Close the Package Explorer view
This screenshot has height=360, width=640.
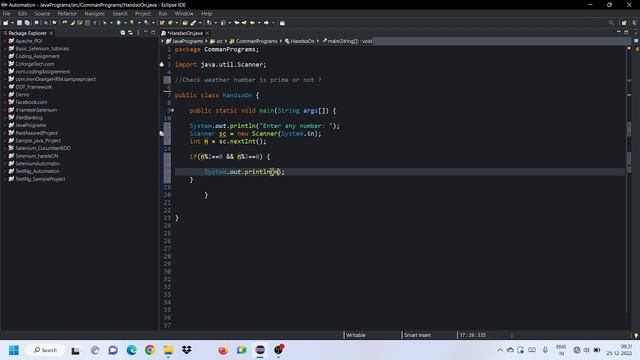(x=51, y=33)
